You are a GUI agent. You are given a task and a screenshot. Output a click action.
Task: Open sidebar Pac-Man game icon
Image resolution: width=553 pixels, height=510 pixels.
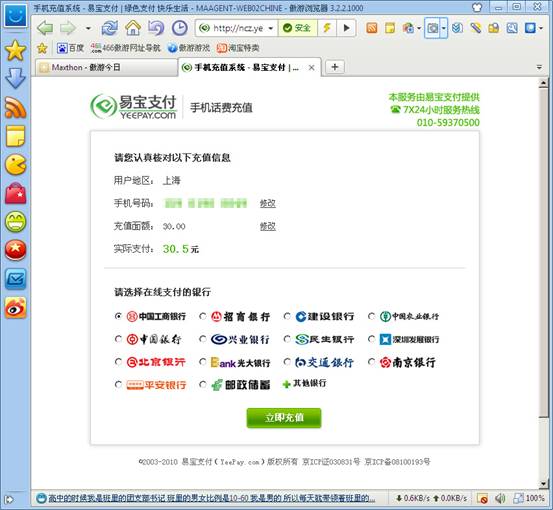pos(15,164)
